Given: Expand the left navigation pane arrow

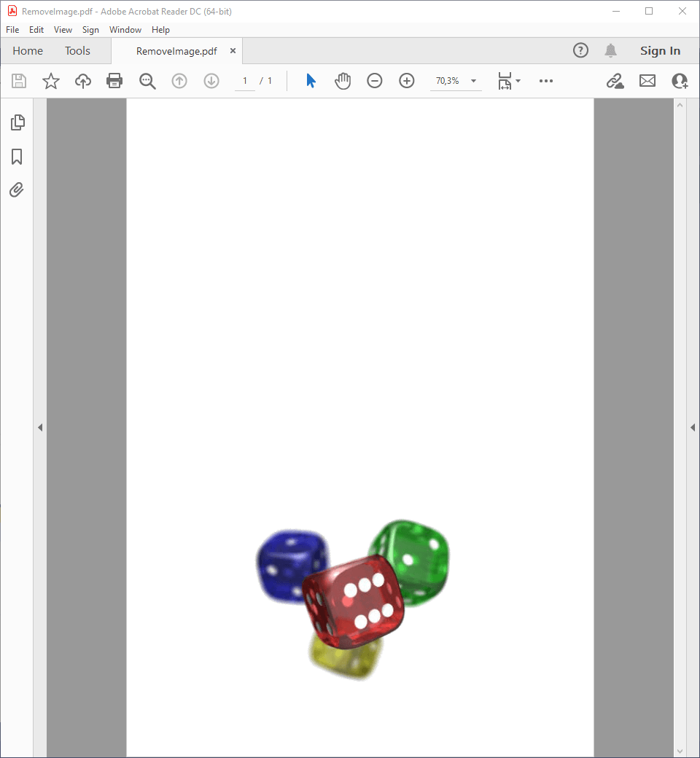Looking at the screenshot, I should click(40, 428).
